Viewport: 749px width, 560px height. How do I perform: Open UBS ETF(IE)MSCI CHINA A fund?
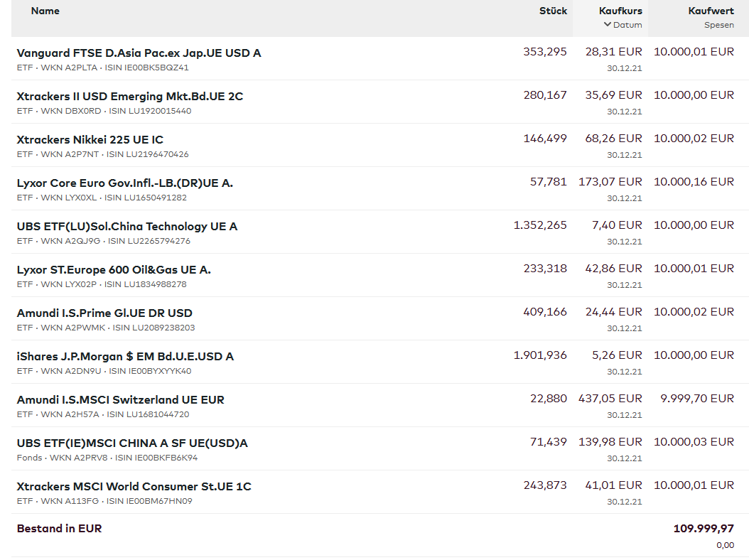coord(132,443)
